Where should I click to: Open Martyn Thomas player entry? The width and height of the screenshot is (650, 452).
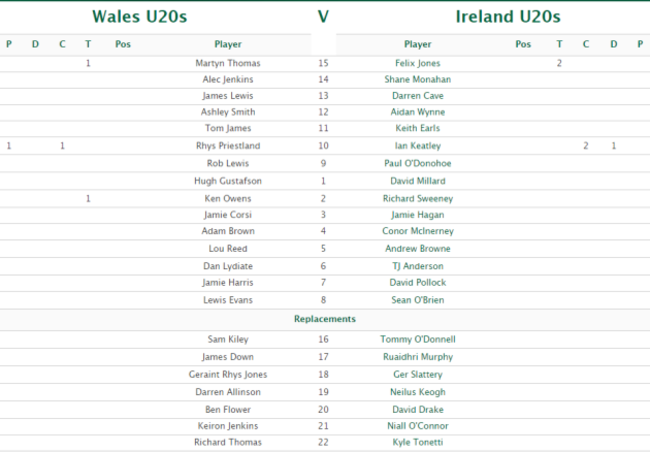click(228, 63)
